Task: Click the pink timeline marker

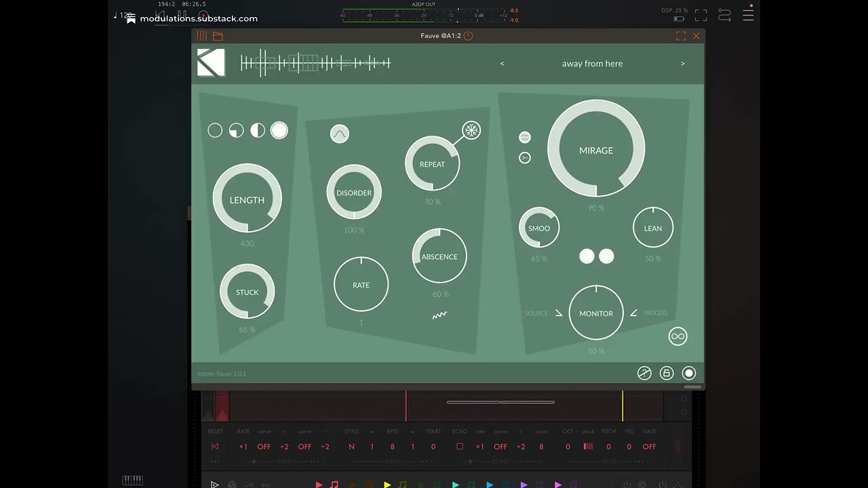Action: pos(406,406)
